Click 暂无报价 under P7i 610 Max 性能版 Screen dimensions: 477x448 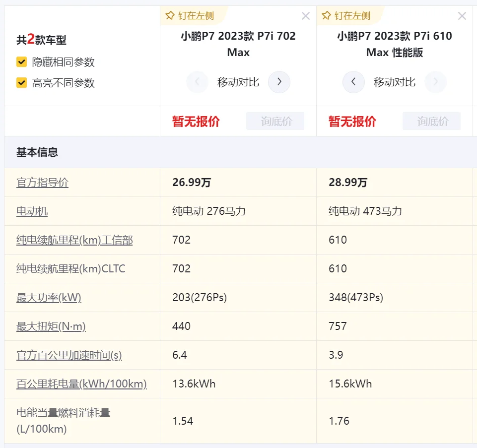coord(352,122)
